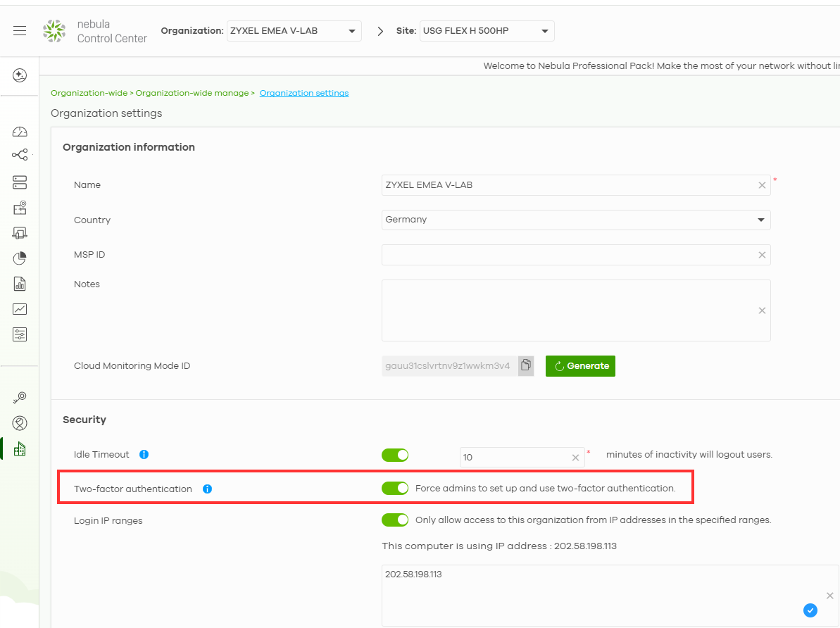Image resolution: width=840 pixels, height=628 pixels.
Task: Open the topology share-nodes sidebar icon
Action: (x=20, y=155)
